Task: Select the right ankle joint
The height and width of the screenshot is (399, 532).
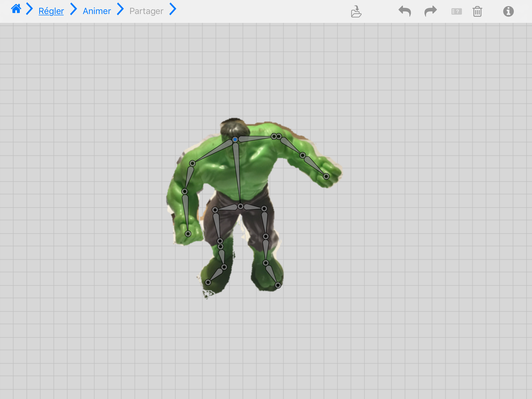Action: coord(266,263)
